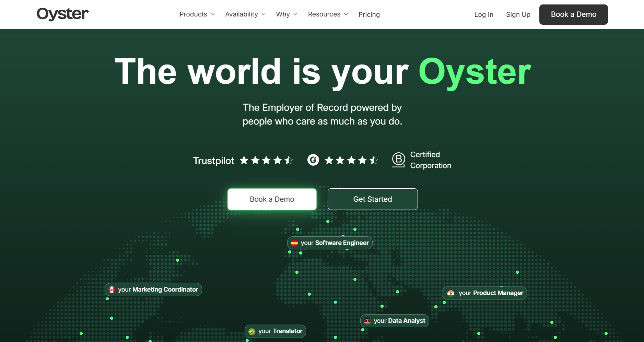
Task: Select the 'your Product Manager' map tag
Action: [x=484, y=293]
